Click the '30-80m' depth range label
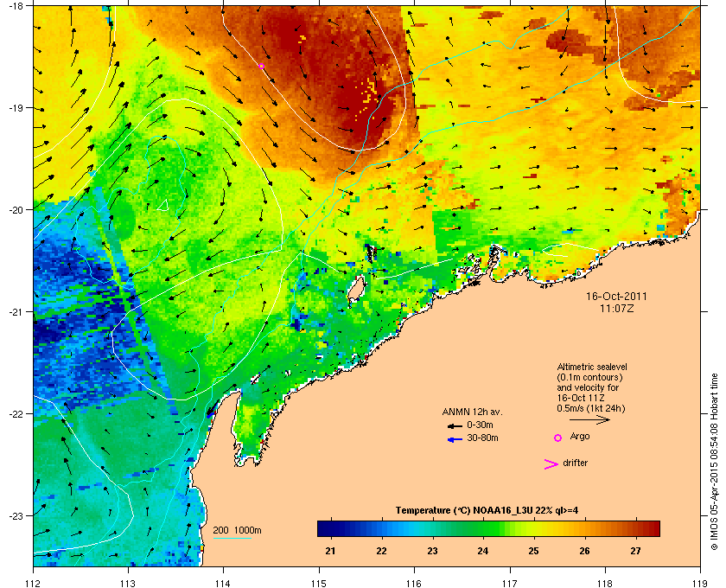The height and width of the screenshot is (588, 726). coord(482,438)
